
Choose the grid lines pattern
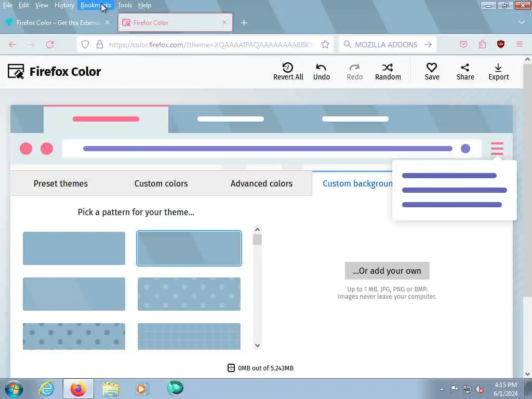pos(189,336)
